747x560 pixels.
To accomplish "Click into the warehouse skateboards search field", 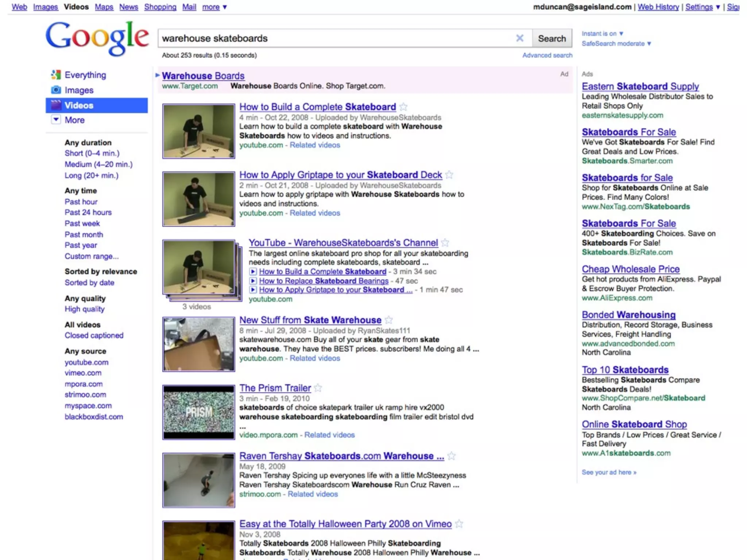I will click(328, 38).
